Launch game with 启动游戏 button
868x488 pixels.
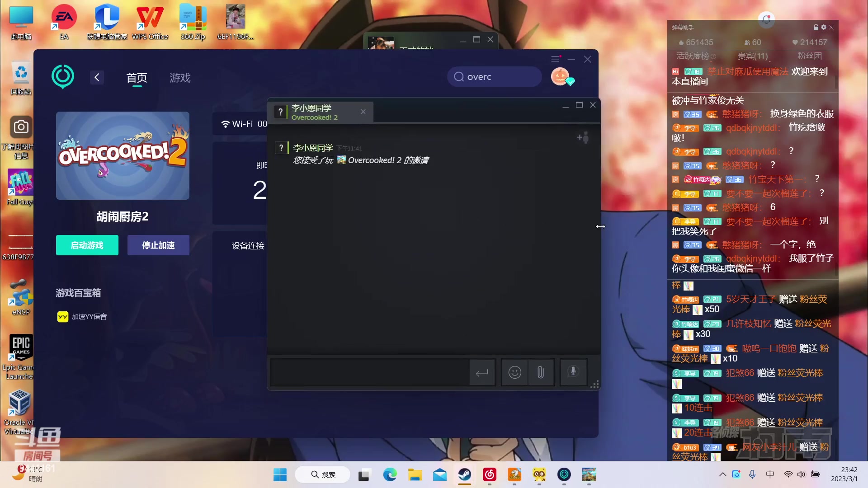click(x=87, y=245)
